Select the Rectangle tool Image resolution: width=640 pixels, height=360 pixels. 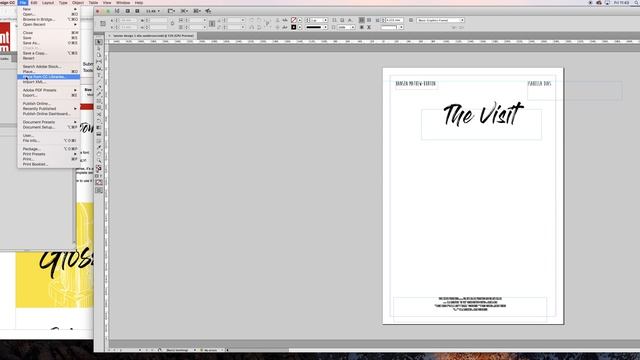coord(99,107)
